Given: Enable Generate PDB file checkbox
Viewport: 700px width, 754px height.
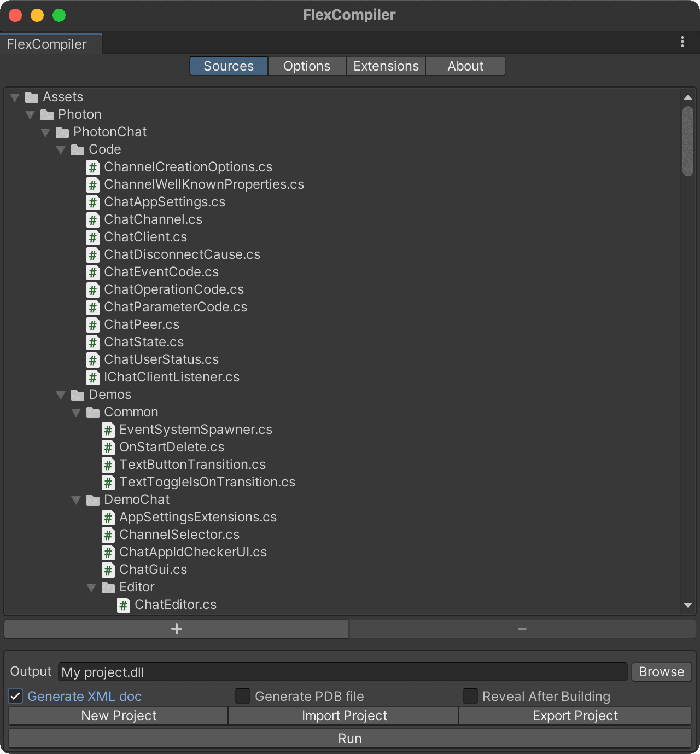Looking at the screenshot, I should [243, 696].
